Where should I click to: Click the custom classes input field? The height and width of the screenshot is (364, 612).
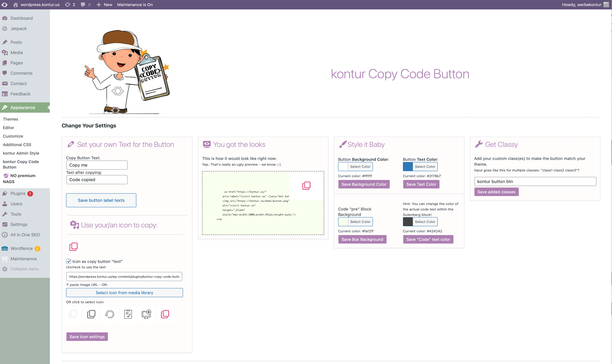535,182
